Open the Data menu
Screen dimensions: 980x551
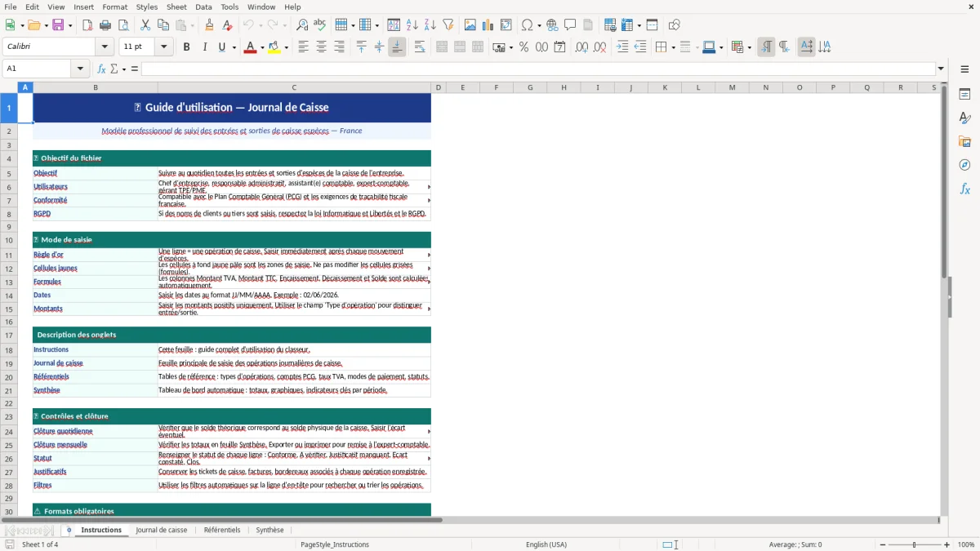(x=203, y=7)
